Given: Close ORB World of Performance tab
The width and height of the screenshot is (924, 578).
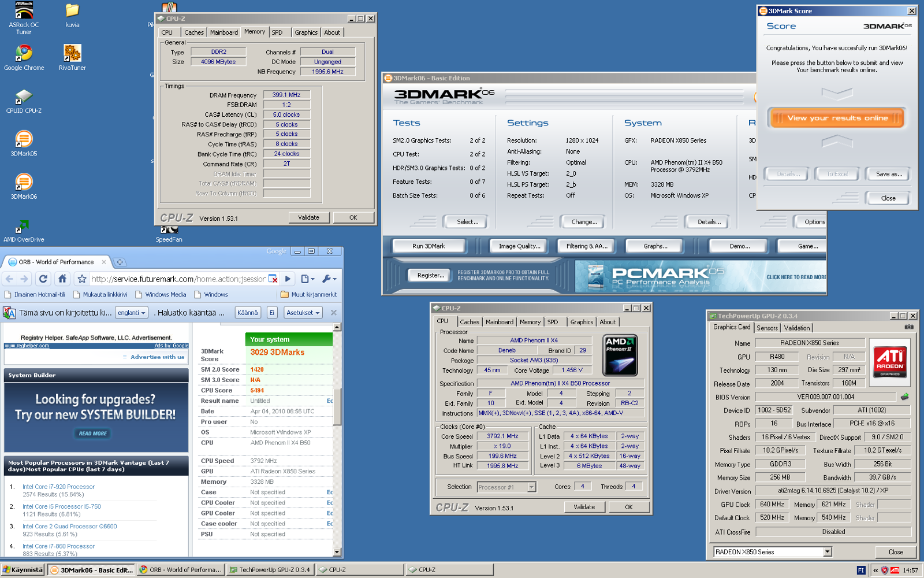Looking at the screenshot, I should (104, 262).
